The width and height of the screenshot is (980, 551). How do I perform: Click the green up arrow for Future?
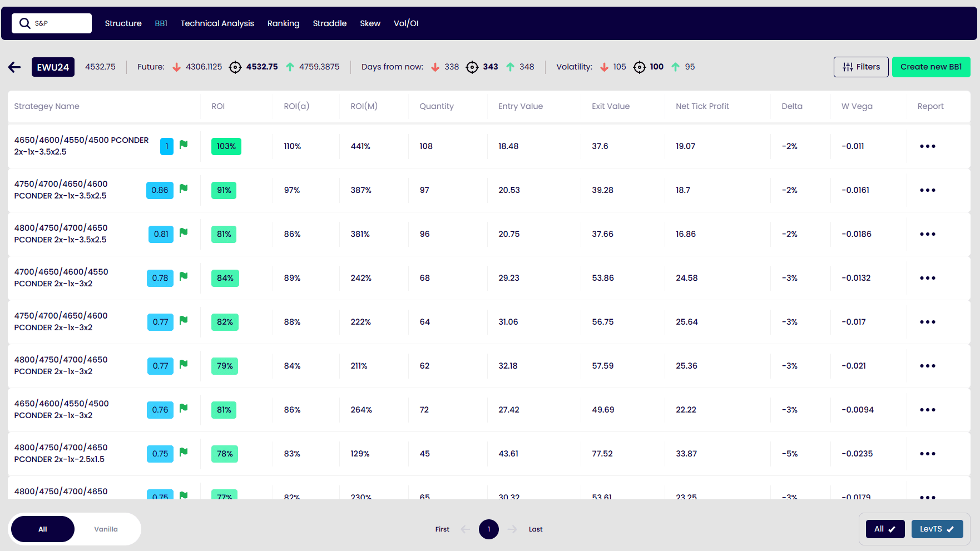pyautogui.click(x=290, y=67)
